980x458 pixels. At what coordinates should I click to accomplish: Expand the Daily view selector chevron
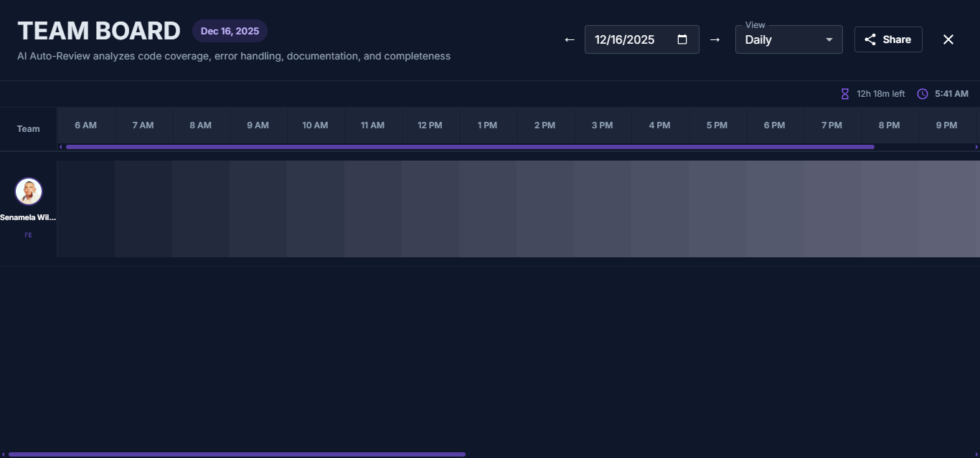pos(829,40)
